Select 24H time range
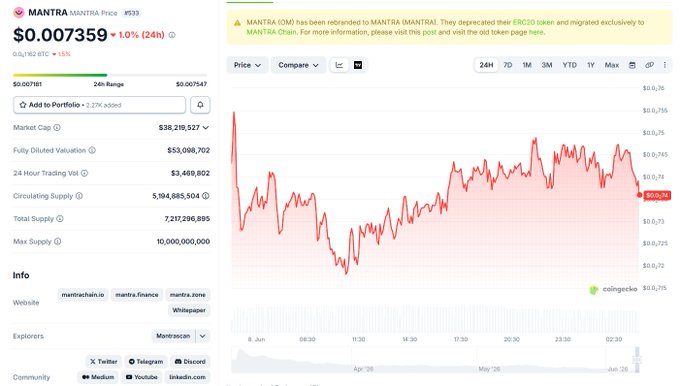Screen dimensions: 680x386 click(x=486, y=65)
